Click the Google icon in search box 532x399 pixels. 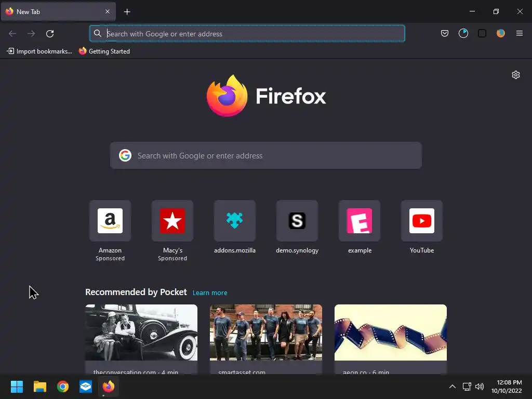125,155
